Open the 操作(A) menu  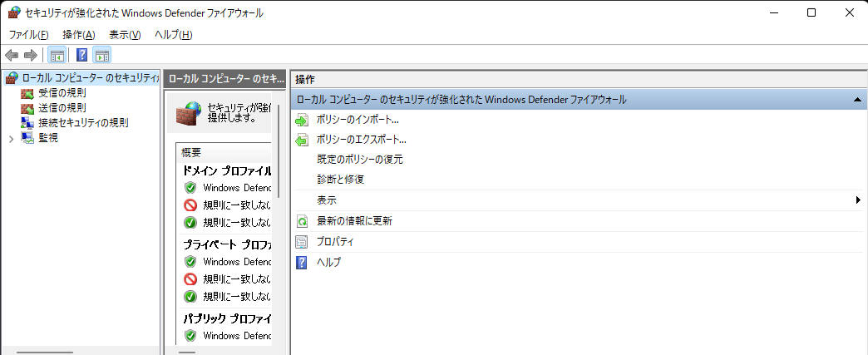pyautogui.click(x=78, y=35)
